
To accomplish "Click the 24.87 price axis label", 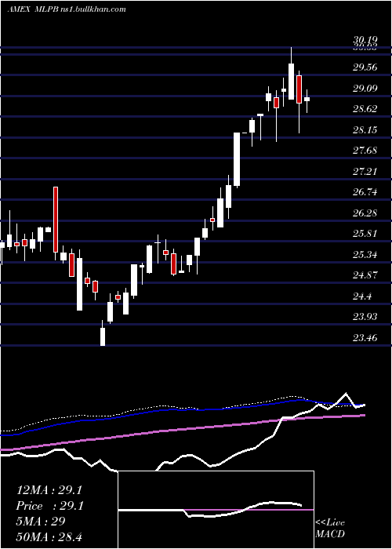I will tap(365, 275).
